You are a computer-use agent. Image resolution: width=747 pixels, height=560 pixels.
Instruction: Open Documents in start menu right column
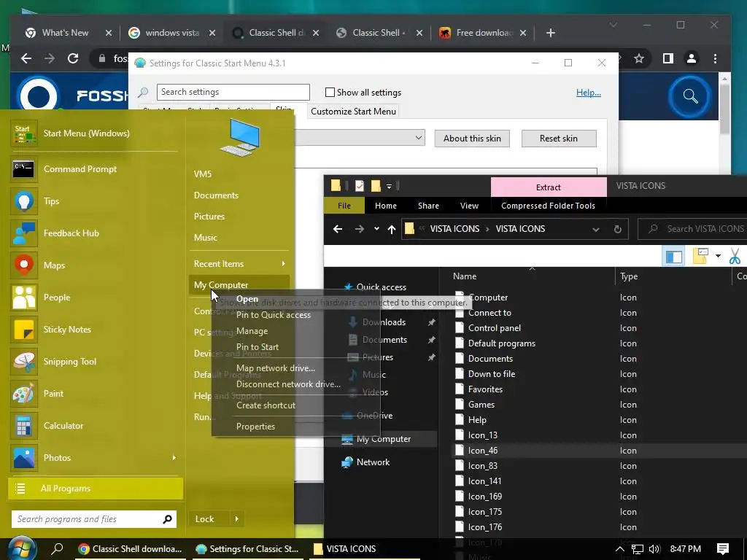tap(216, 195)
